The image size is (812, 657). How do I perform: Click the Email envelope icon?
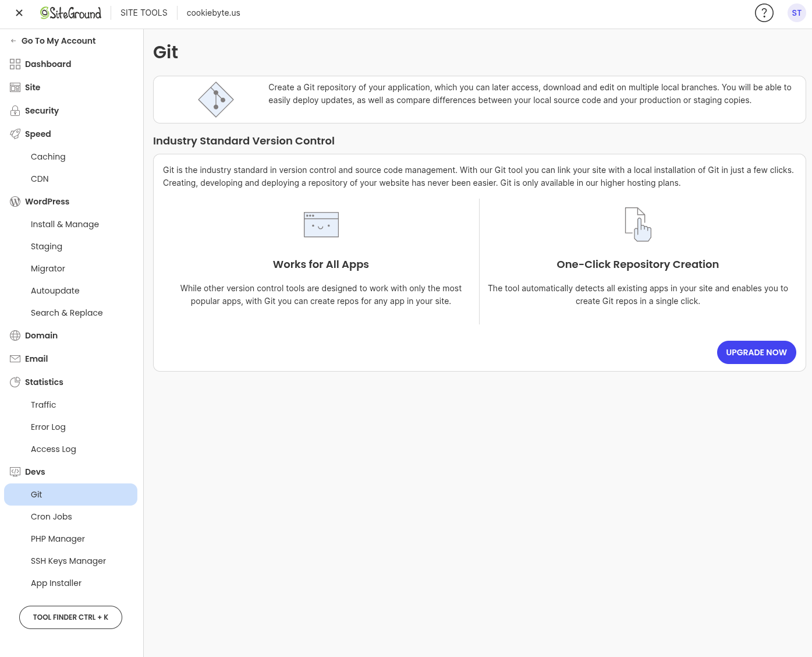[15, 359]
